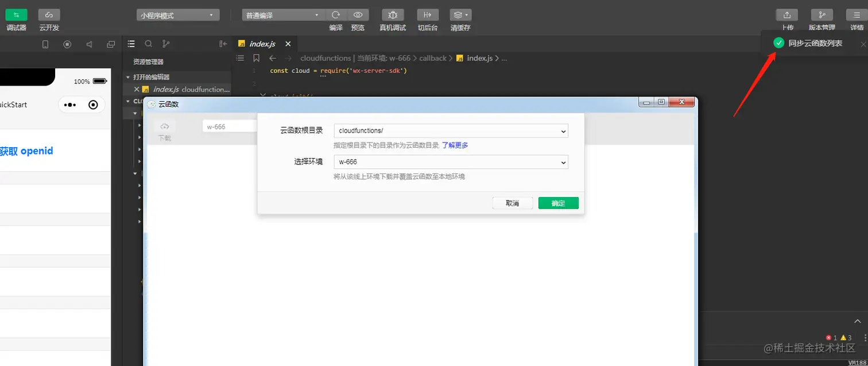
Task: Go back with the left arrow
Action: click(273, 58)
